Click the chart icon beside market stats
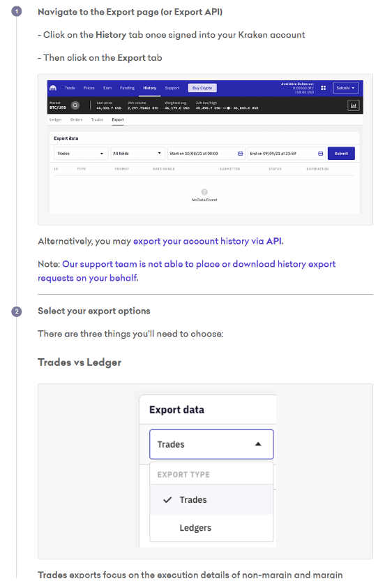 (353, 105)
